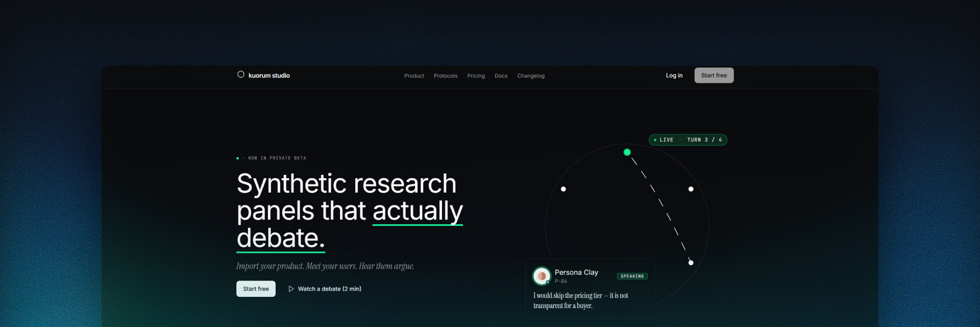Navigate to Docs
This screenshot has height=327, width=980.
click(501, 76)
